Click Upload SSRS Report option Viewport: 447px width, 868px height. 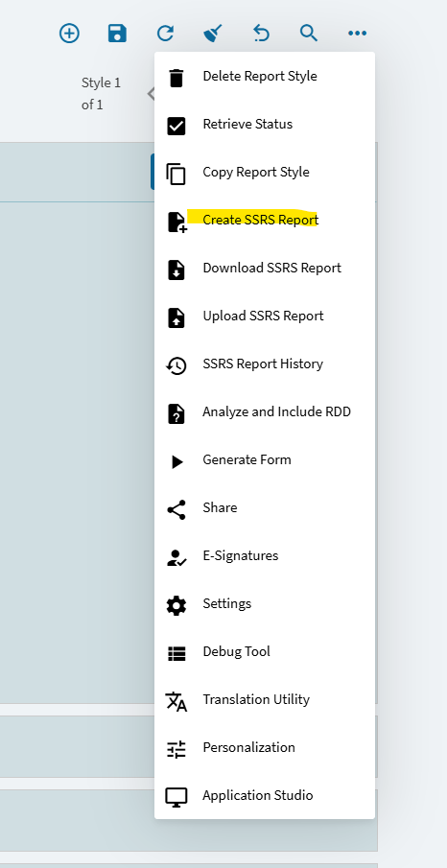[x=265, y=317]
